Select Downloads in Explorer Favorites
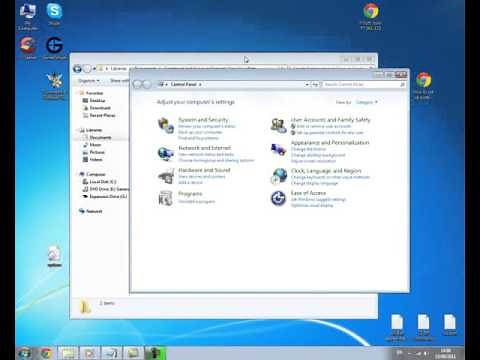The height and width of the screenshot is (360, 480). (96, 108)
